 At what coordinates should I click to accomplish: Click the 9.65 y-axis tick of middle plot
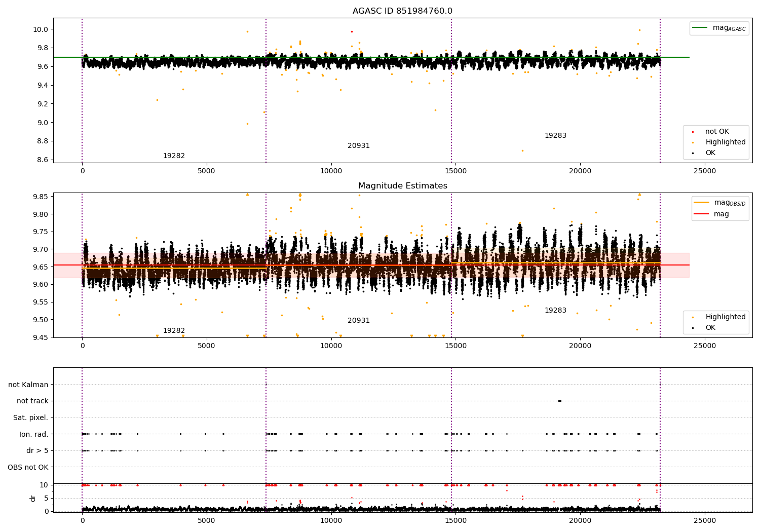click(41, 267)
